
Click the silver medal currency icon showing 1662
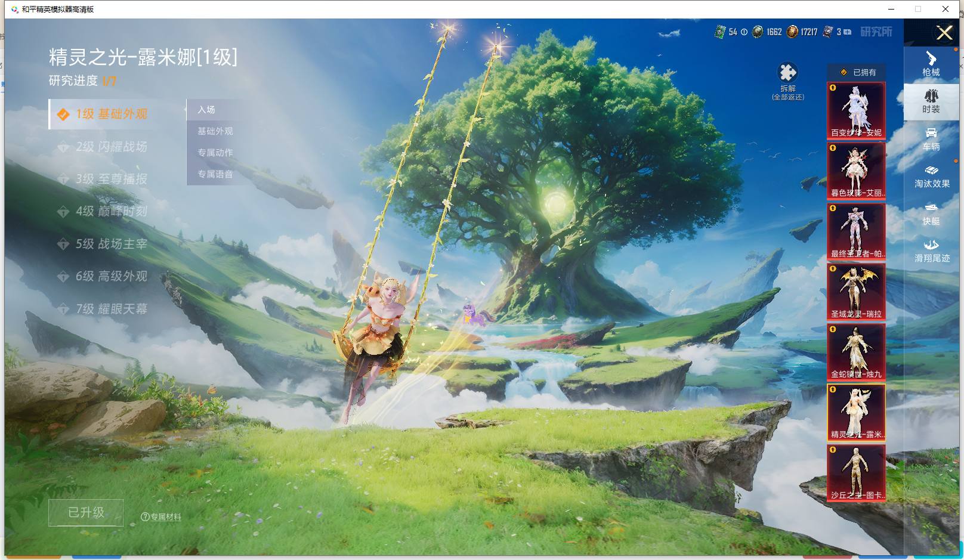coord(758,32)
